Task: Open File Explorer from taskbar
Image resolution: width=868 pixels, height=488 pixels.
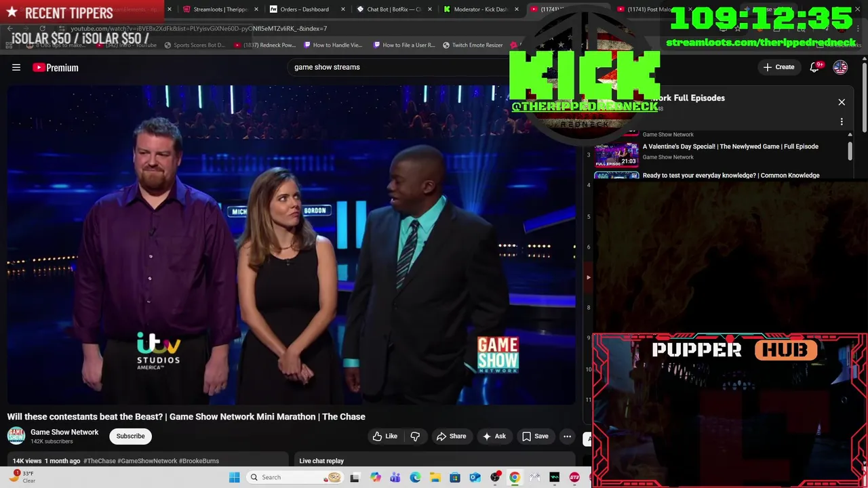Action: (x=435, y=477)
